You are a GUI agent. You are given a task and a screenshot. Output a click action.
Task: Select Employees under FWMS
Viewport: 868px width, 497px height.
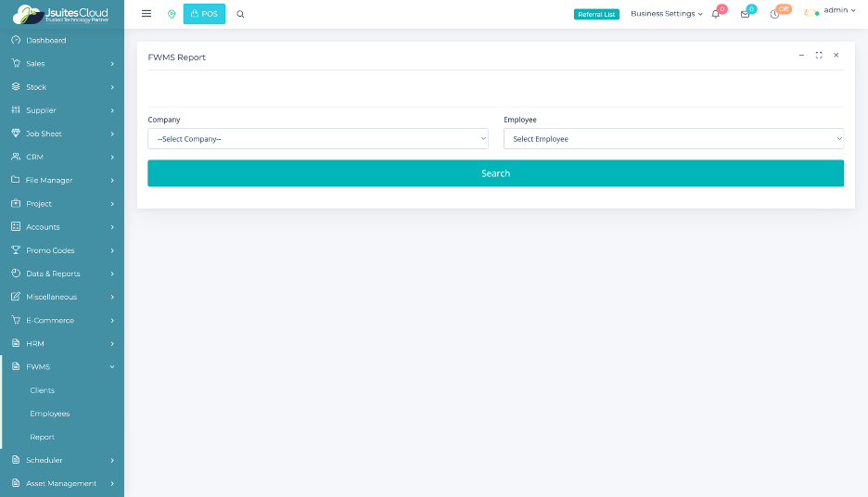[49, 414]
